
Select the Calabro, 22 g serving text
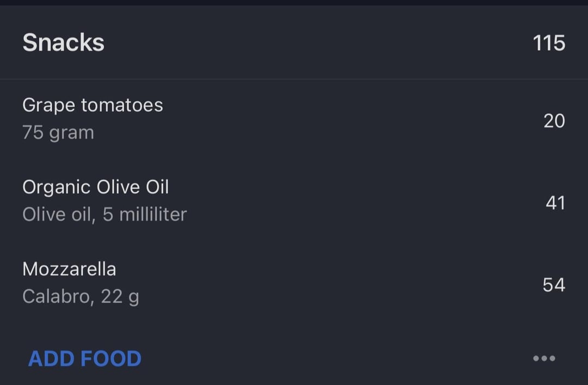tap(81, 297)
